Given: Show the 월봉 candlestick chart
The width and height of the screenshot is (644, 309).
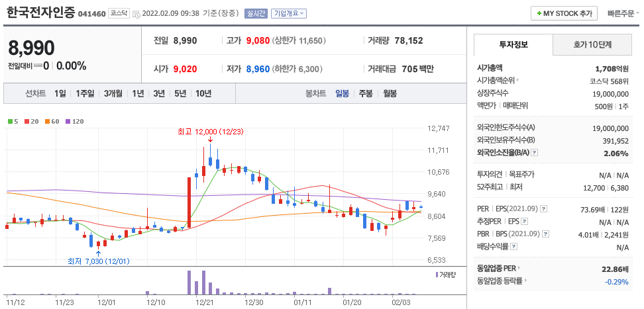Looking at the screenshot, I should (x=390, y=93).
